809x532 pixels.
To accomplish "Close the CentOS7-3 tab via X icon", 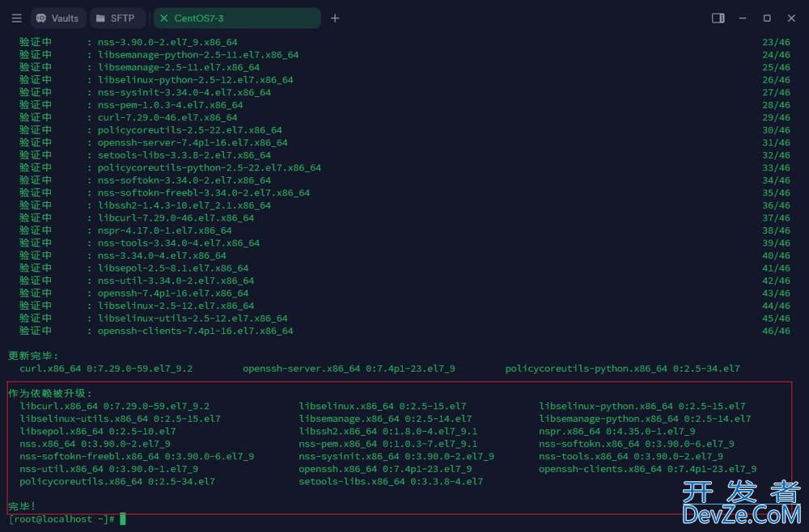I will 163,18.
